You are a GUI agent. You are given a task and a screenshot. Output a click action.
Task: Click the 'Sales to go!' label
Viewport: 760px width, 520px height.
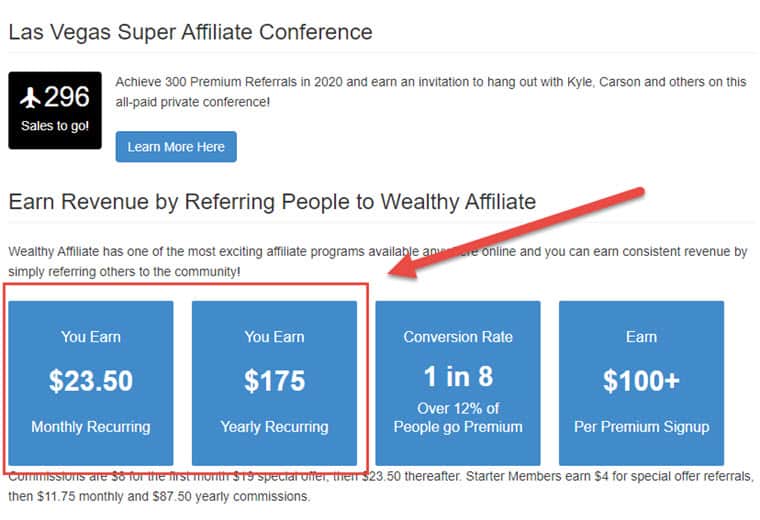pyautogui.click(x=55, y=126)
